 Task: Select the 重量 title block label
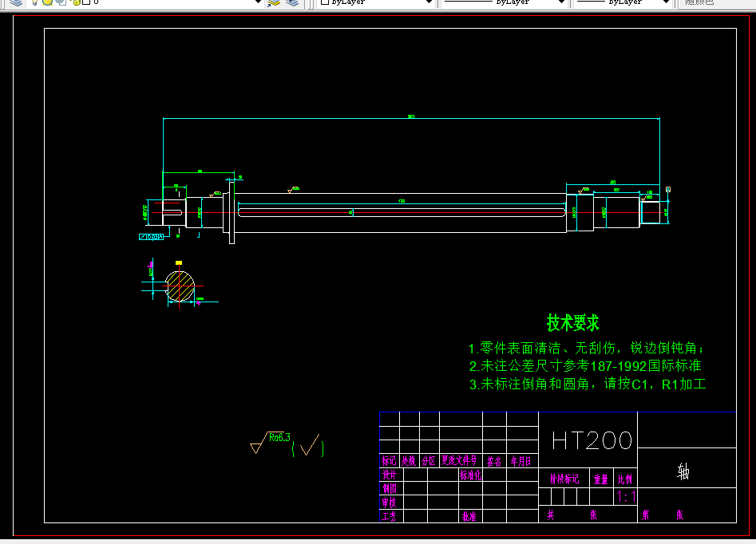pos(601,479)
